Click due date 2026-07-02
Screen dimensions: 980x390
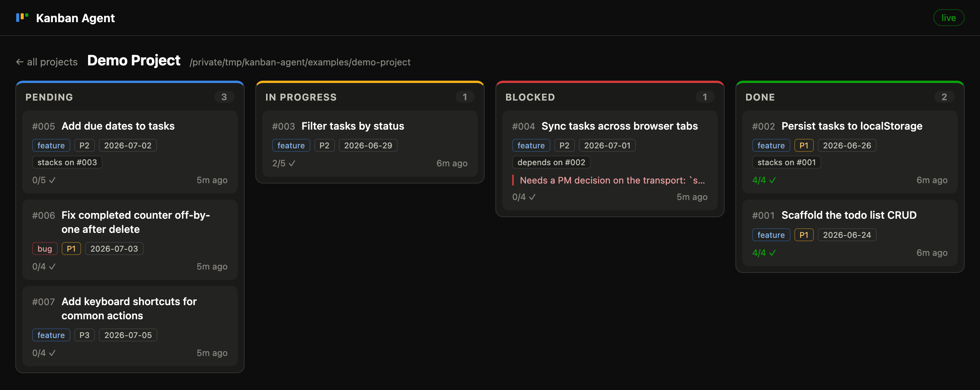coord(128,145)
